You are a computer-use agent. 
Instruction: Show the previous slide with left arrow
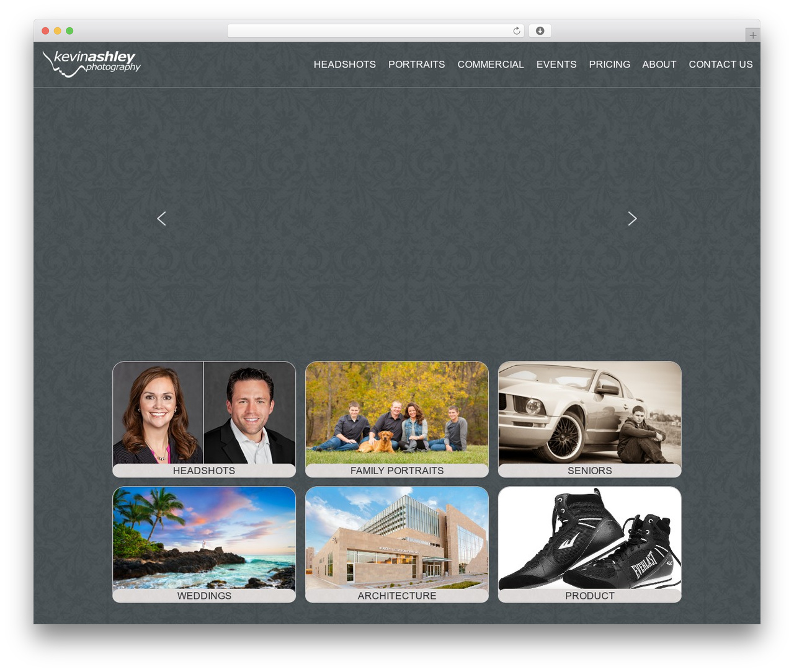pyautogui.click(x=161, y=218)
